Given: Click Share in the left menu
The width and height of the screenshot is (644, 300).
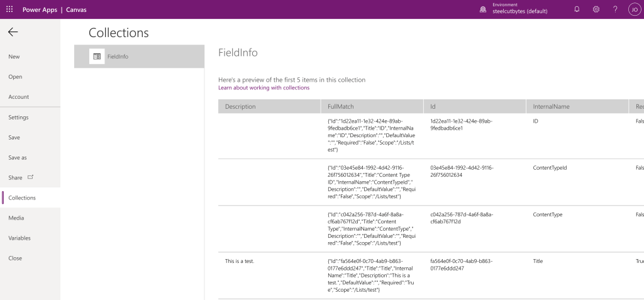Looking at the screenshot, I should point(16,177).
